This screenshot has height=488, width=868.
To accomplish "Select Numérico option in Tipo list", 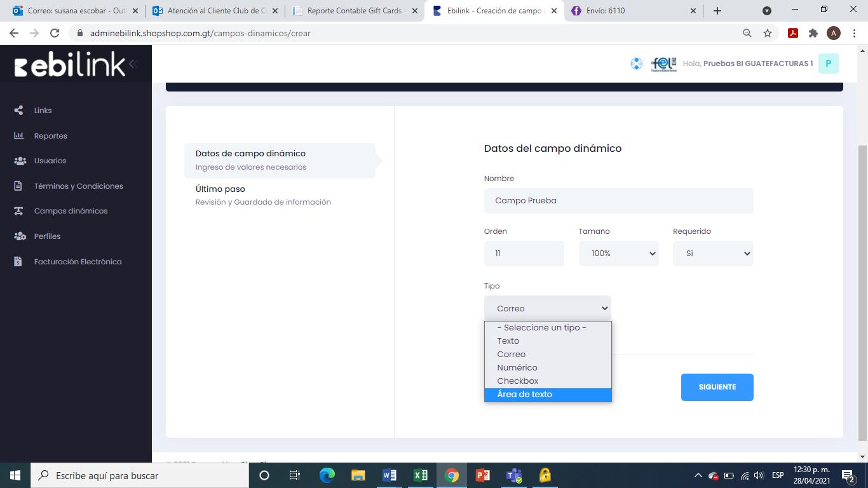I will [x=548, y=368].
